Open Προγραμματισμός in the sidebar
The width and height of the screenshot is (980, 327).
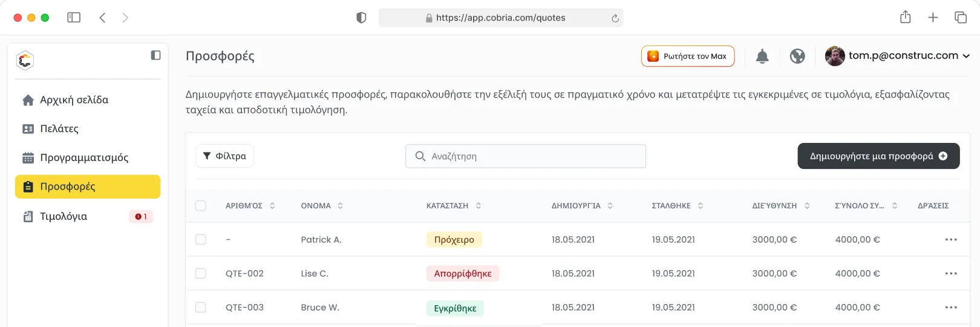tap(88, 157)
